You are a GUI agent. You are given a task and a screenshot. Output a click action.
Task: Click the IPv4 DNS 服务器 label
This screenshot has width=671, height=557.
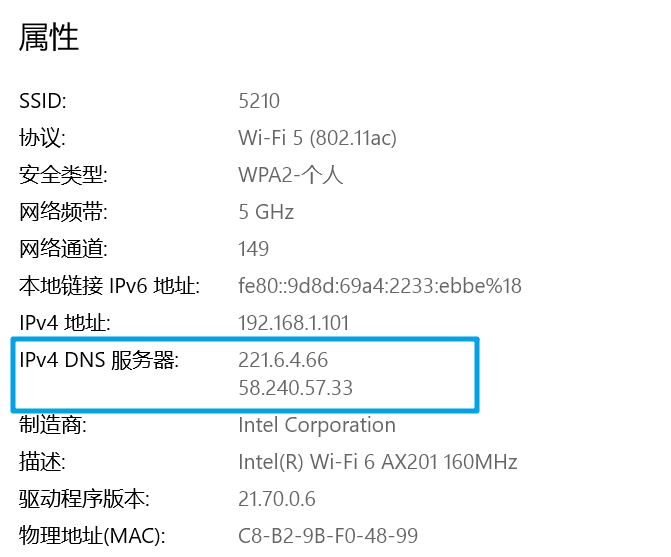(x=99, y=360)
